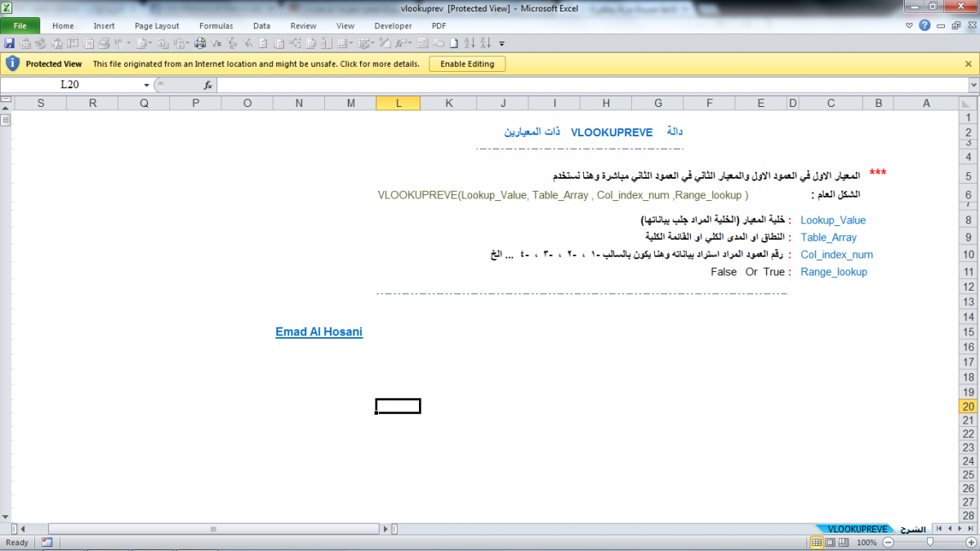Click the VLOOKUPREVE formula syntax text
This screenshot has width=980, height=551.
(x=563, y=195)
